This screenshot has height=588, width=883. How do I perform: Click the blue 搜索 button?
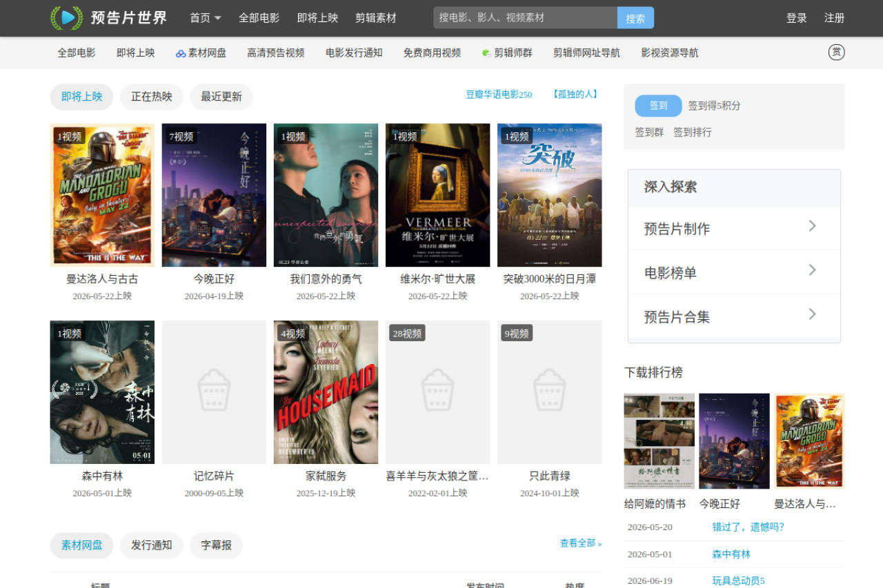click(635, 18)
